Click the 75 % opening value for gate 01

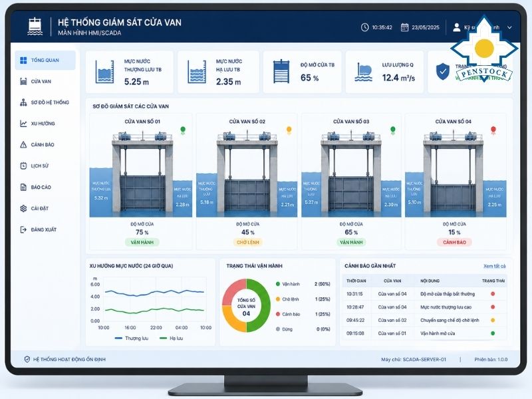(142, 232)
